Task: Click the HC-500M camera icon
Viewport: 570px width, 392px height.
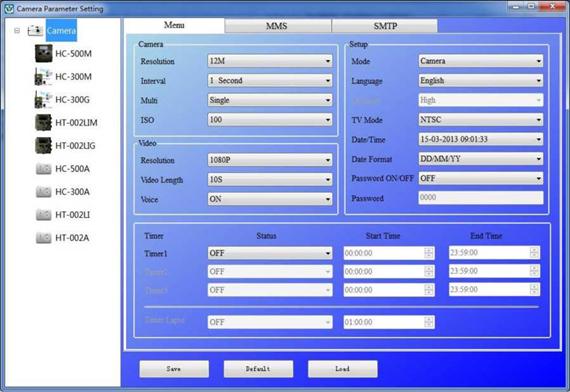Action: [x=44, y=53]
